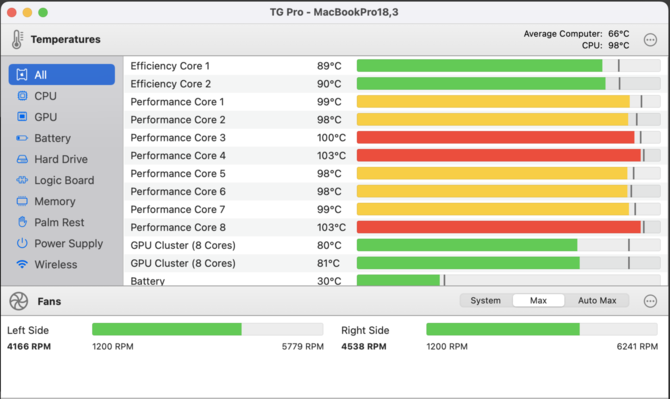Select the Performance Core 2 label
Screen dimensions: 670x399
(178, 120)
